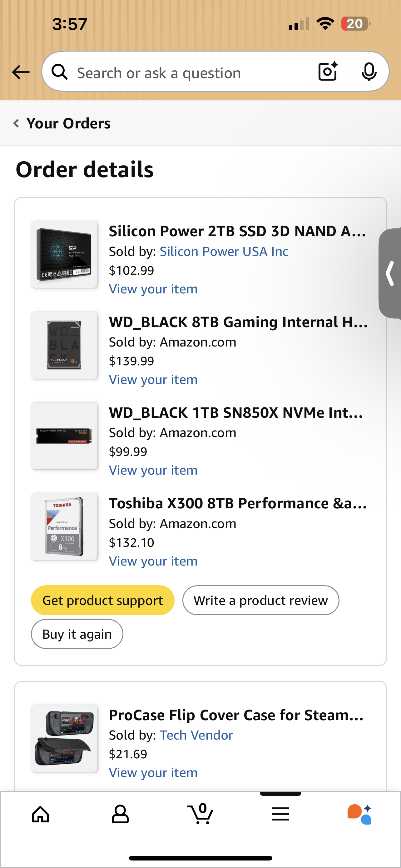Open Tech Vendor seller link
This screenshot has height=868, width=401.
point(196,735)
